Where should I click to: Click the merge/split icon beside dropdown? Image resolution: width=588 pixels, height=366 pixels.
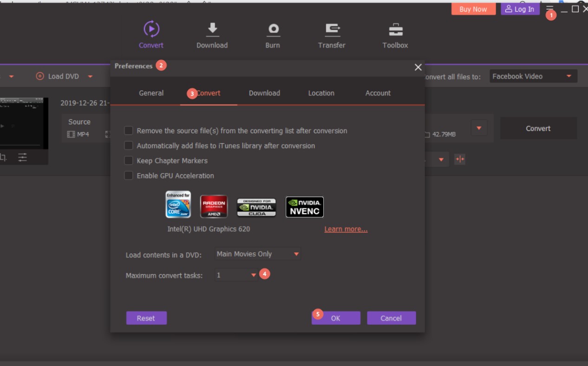click(x=460, y=160)
